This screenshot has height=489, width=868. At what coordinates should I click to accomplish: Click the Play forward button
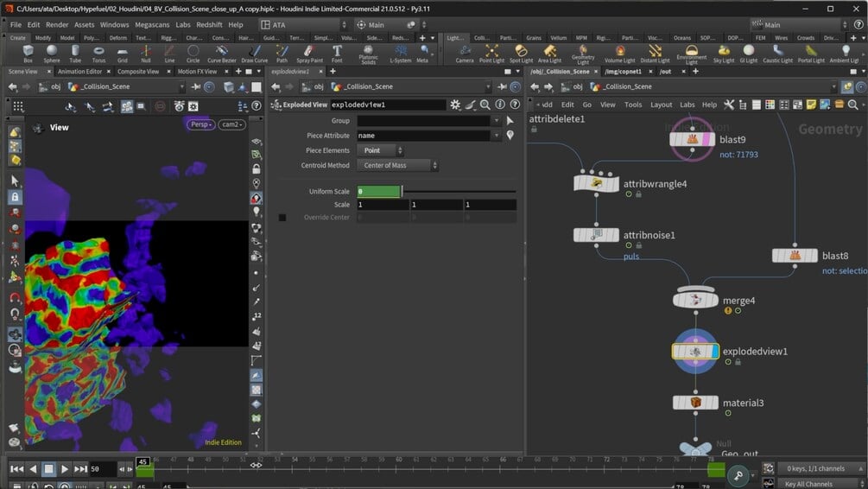tap(64, 469)
